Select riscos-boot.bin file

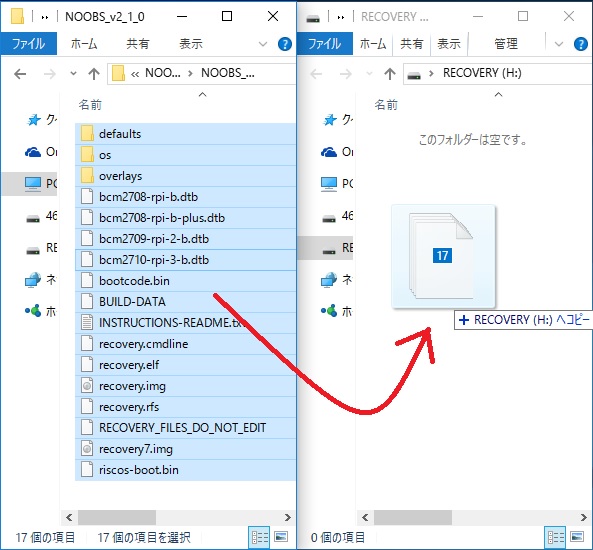tap(185, 470)
